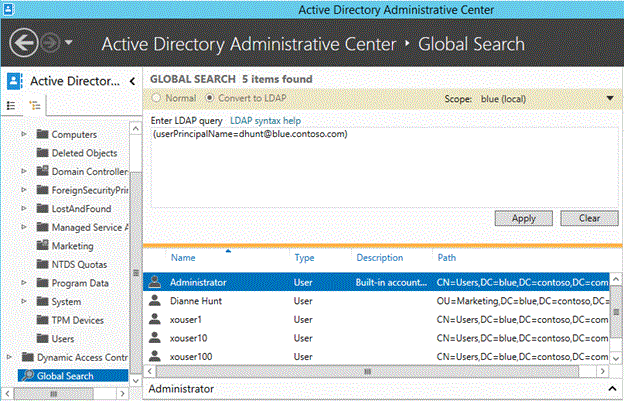
Task: Click the Domain Controllers OU icon
Action: [x=42, y=171]
